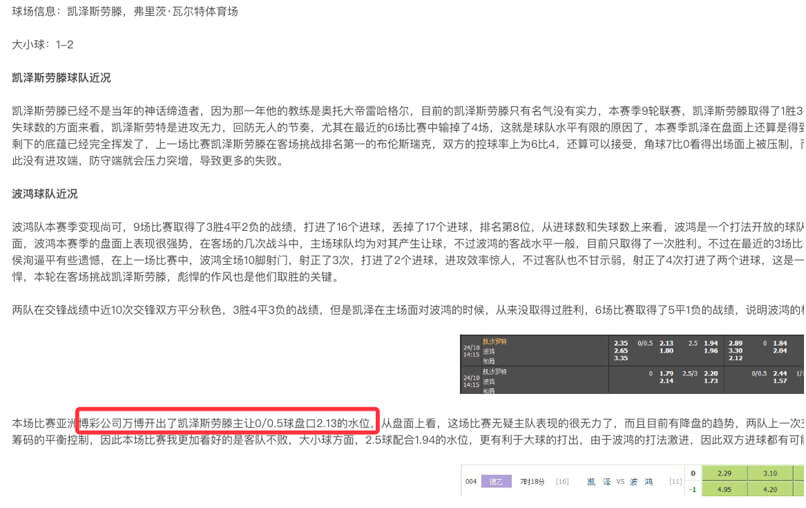The image size is (806, 508).
Task: Click the 4.95 handicap odds cell
Action: 727,490
